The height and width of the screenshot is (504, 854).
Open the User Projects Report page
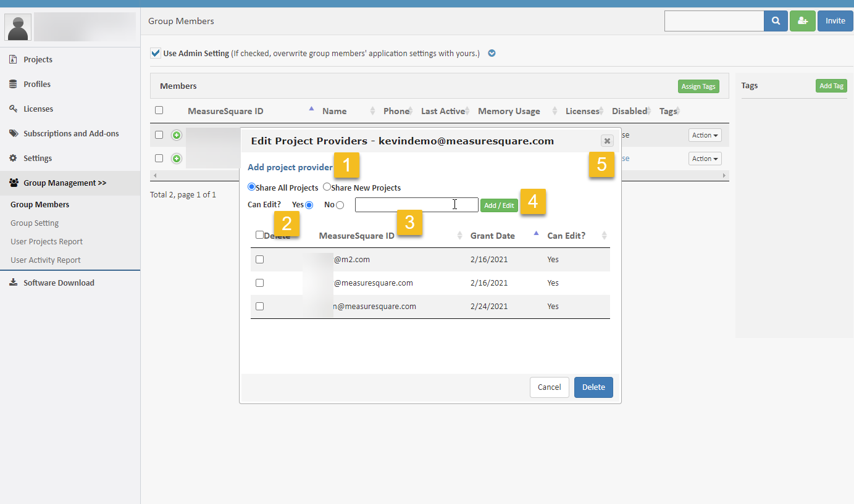coord(46,241)
